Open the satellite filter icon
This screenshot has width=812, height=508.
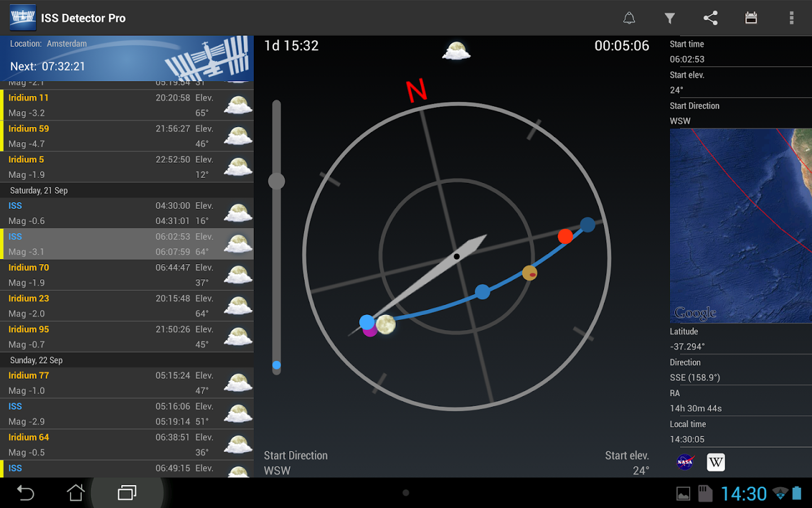tap(670, 17)
